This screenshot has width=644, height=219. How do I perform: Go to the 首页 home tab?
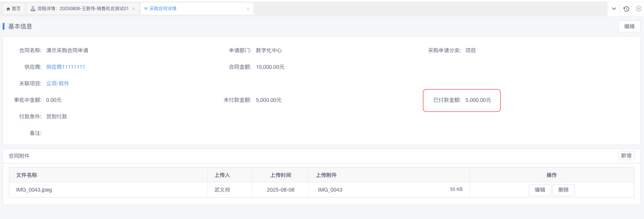pyautogui.click(x=14, y=9)
